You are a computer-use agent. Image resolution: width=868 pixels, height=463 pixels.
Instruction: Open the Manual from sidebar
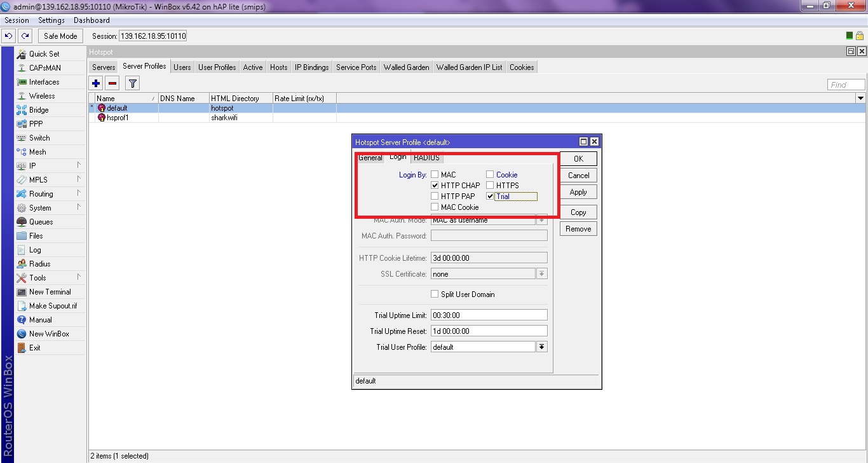click(40, 320)
